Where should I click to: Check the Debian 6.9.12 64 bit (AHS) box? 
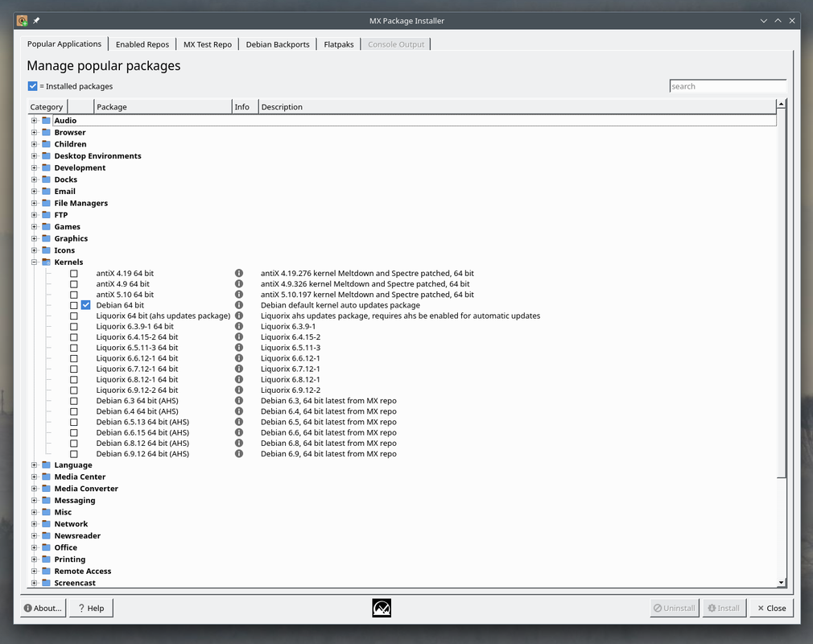(x=74, y=454)
